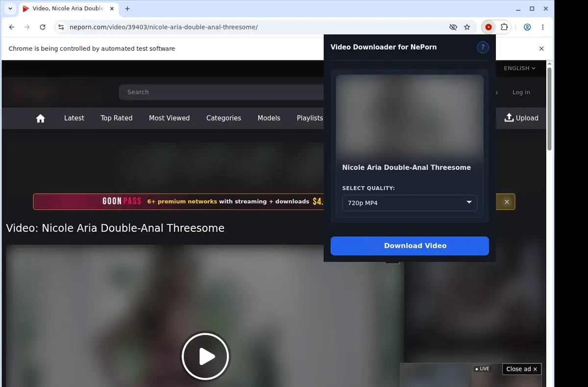The height and width of the screenshot is (387, 588).
Task: Maximize the Chrome window
Action: click(x=532, y=9)
